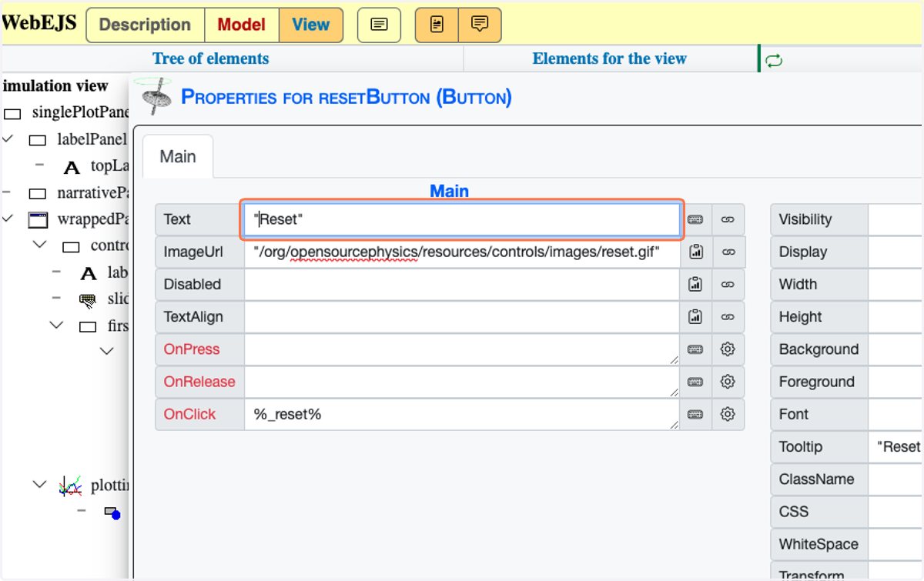
Task: Open the clipboard chart icon for ImageUrl
Action: (x=695, y=252)
